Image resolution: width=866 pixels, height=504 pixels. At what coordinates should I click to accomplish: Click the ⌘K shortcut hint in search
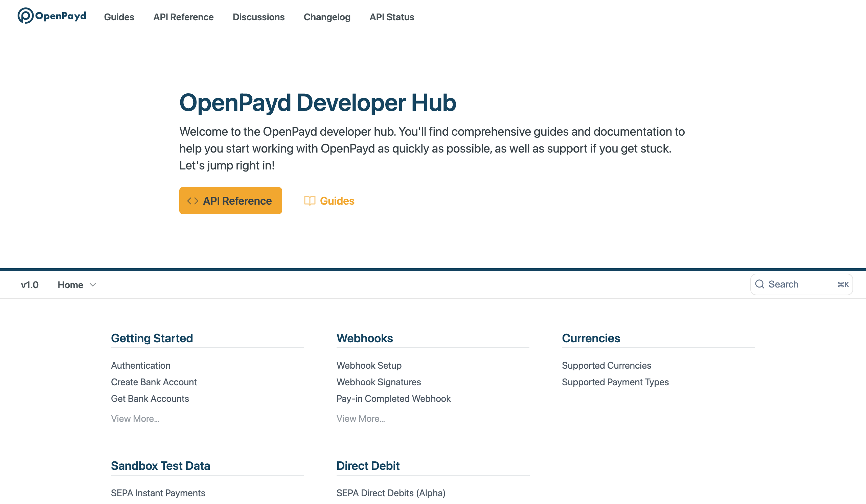point(843,285)
